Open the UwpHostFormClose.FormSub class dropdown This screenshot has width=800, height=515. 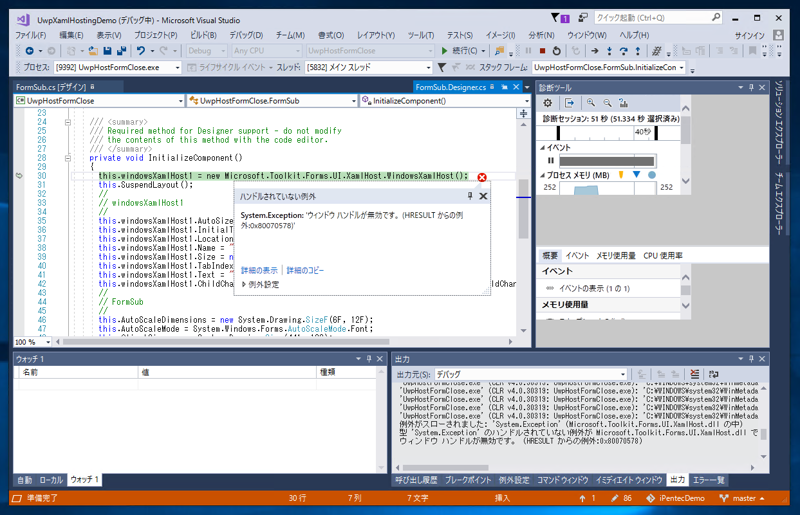click(272, 101)
